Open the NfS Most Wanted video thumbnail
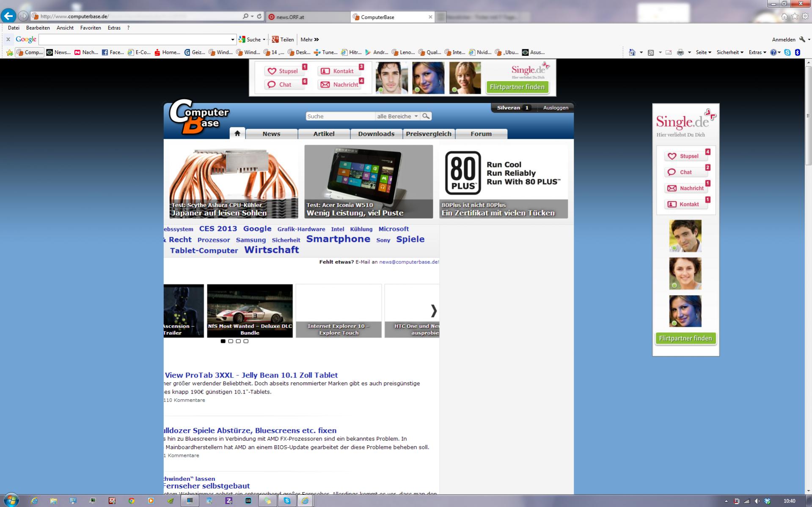This screenshot has height=507, width=812. [x=250, y=311]
